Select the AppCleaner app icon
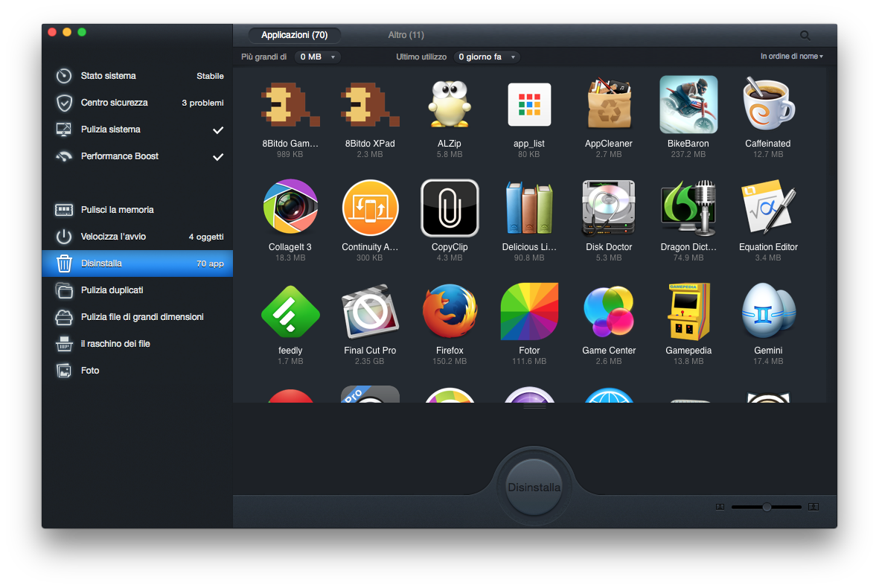 coord(609,105)
